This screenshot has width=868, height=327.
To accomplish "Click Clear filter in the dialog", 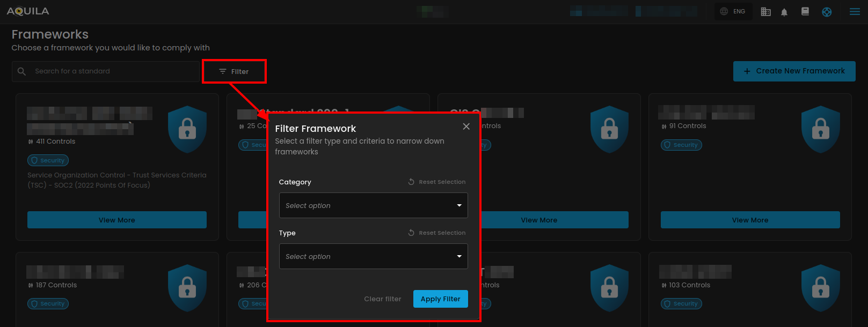I will [382, 299].
